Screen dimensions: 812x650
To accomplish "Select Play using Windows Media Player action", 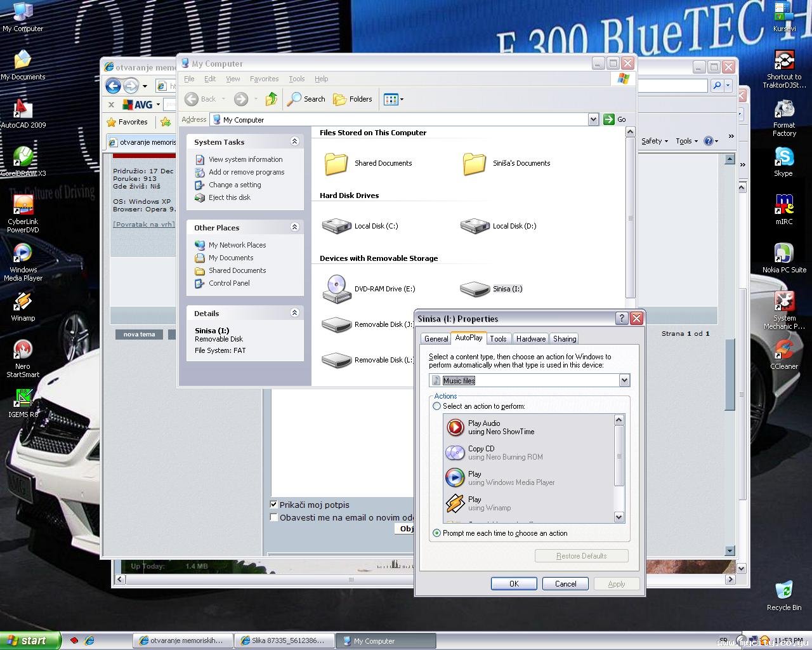I will tap(529, 478).
